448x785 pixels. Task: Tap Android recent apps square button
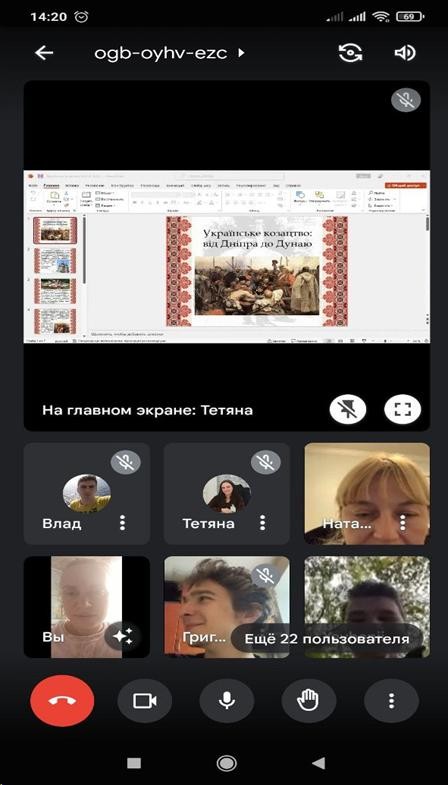click(x=134, y=763)
